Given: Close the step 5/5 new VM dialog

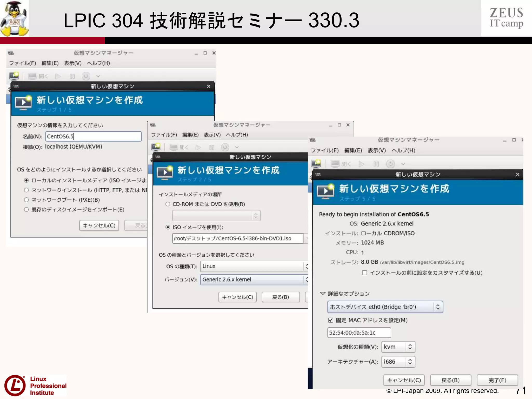Looking at the screenshot, I should click(517, 174).
